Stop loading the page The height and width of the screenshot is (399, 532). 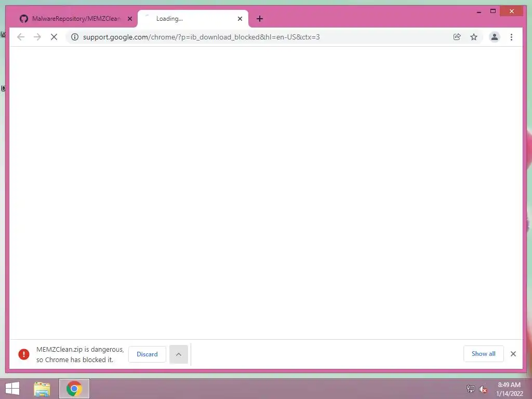click(54, 37)
